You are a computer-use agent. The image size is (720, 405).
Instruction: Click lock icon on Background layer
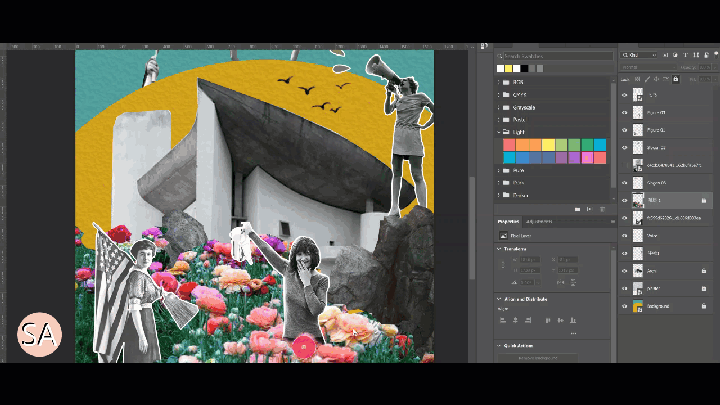point(703,306)
